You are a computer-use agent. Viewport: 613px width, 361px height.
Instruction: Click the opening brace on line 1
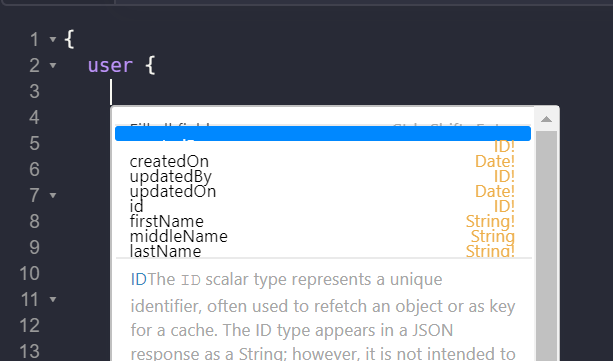coord(69,40)
